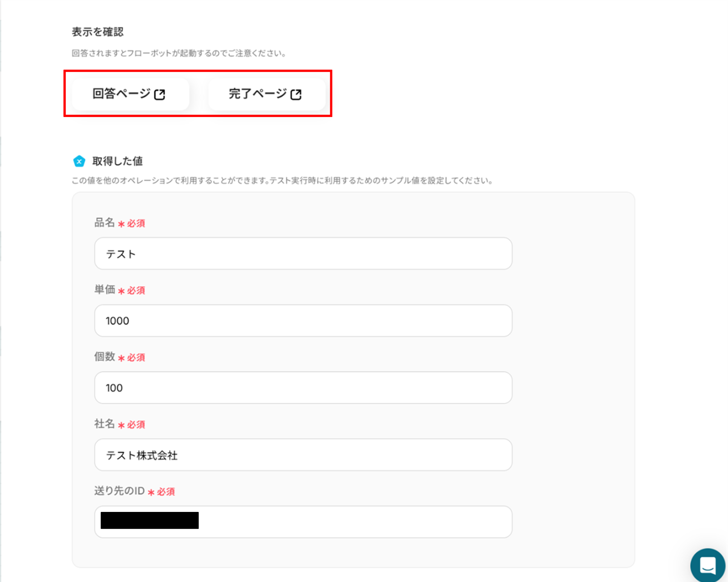Click the 単価 input field showing 1000
The width and height of the screenshot is (728, 582).
pyautogui.click(x=303, y=321)
